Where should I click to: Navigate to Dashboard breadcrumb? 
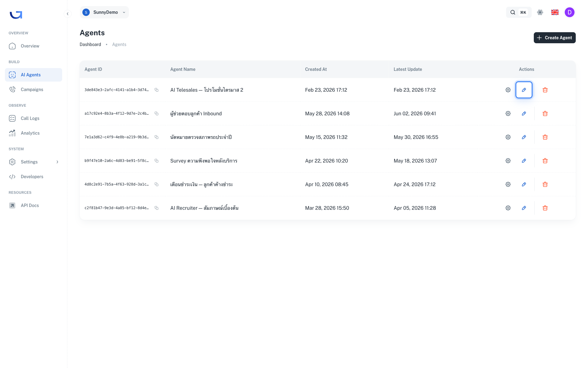90,44
